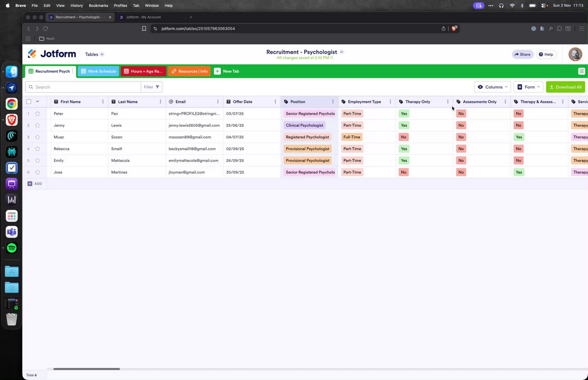The image size is (588, 380).
Task: Open the Offer Date column options menu
Action: pyautogui.click(x=275, y=102)
